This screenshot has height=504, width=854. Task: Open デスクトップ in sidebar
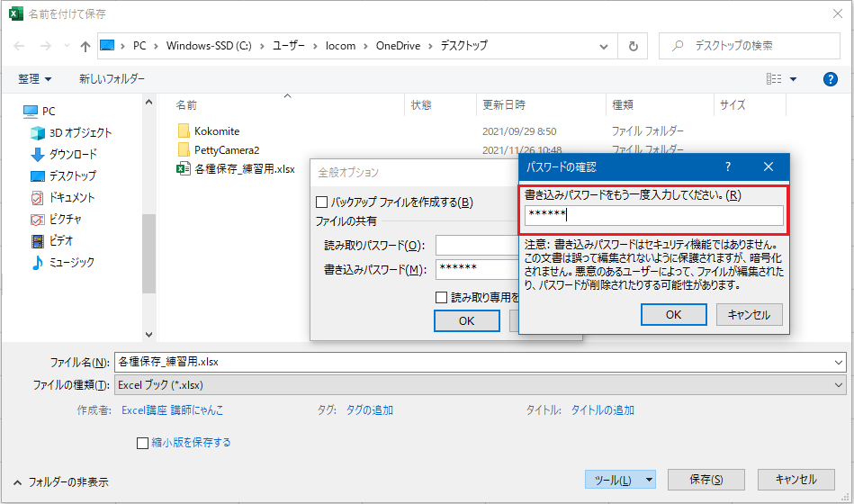click(x=64, y=176)
